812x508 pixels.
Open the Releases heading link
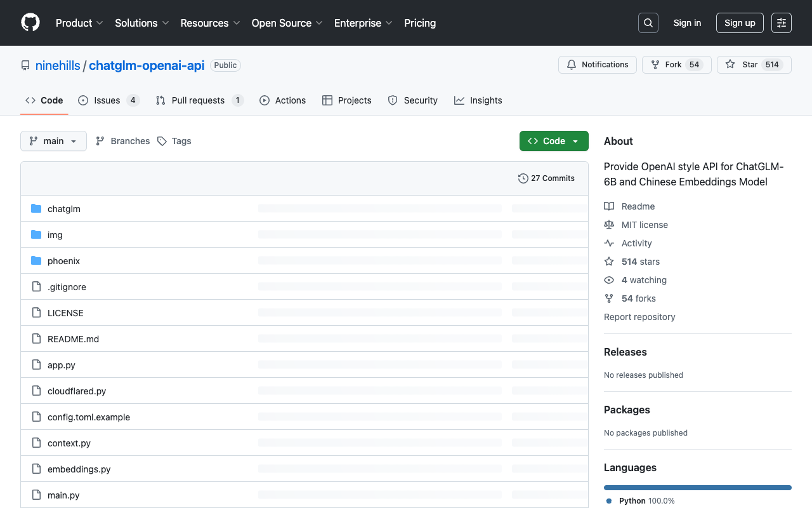[625, 352]
